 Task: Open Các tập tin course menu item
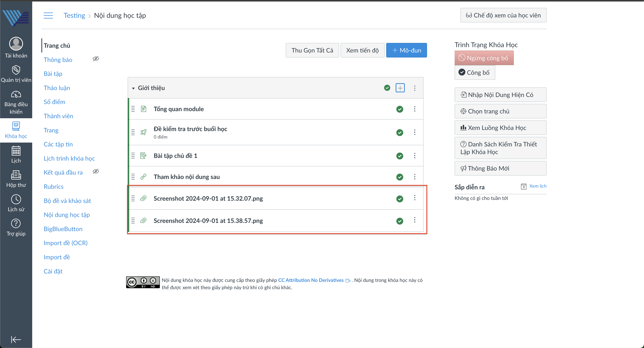(58, 144)
